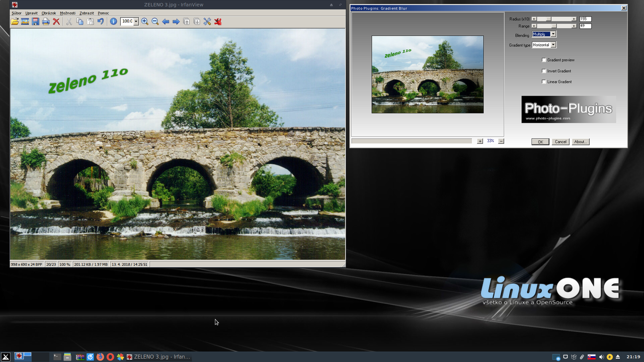Open the Upraviť menu
Viewport: 644px width, 362px height.
click(x=31, y=13)
